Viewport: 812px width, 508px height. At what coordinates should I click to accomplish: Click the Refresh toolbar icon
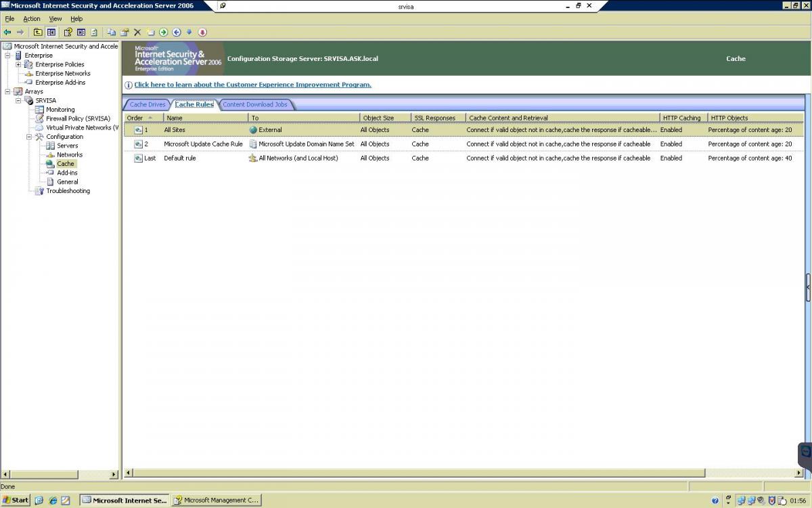[x=94, y=32]
